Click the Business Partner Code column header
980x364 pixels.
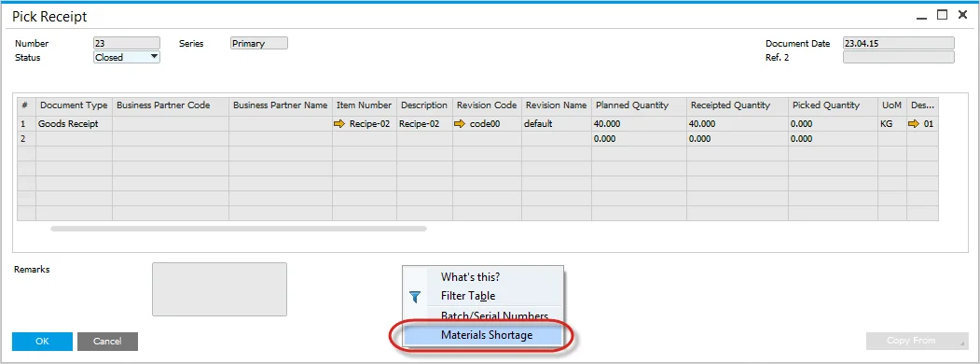[171, 105]
